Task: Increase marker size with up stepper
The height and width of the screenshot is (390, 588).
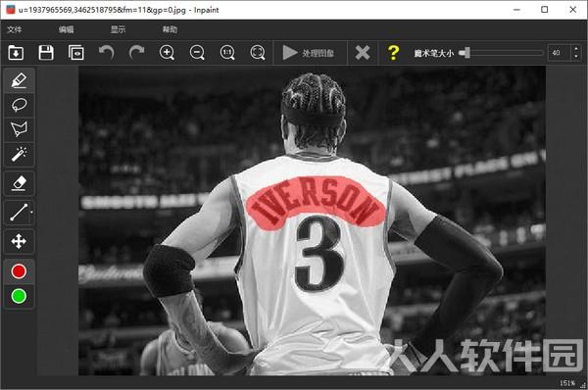Action: pos(576,49)
